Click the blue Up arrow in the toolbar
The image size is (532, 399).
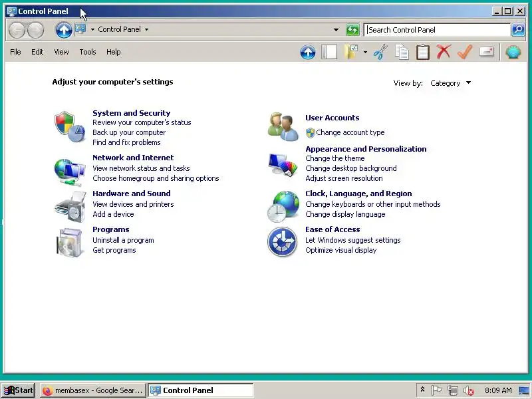point(308,53)
